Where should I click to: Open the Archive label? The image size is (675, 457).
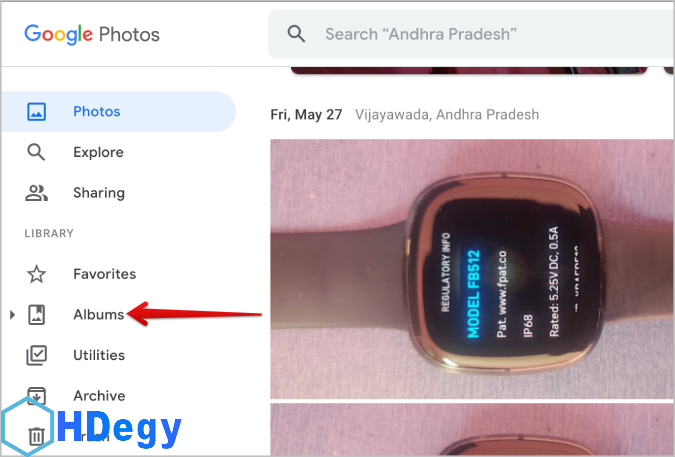[99, 396]
